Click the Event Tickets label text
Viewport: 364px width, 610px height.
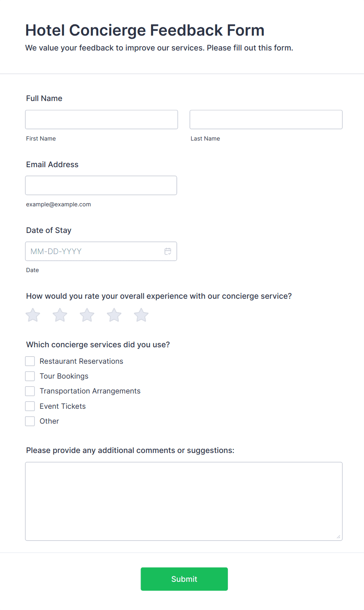click(63, 406)
